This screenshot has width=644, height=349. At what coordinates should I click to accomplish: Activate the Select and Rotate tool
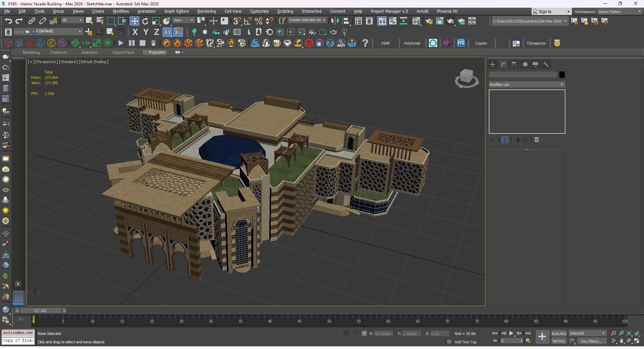145,21
